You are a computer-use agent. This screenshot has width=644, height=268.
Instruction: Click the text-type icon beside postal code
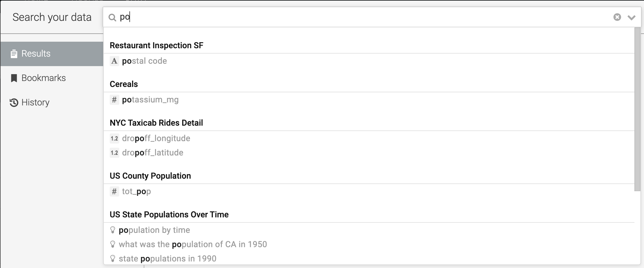click(114, 61)
